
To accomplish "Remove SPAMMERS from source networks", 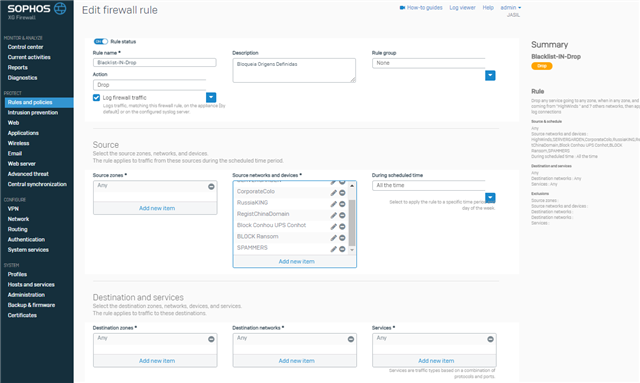I will 342,249.
